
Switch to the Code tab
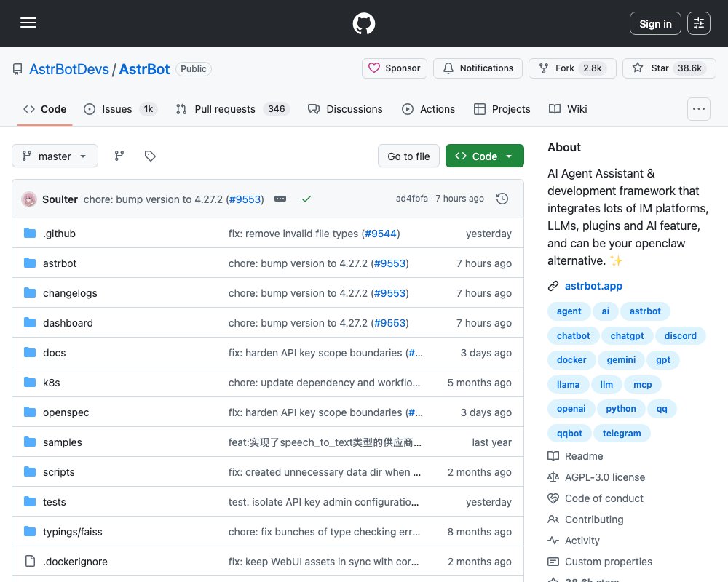coord(45,109)
